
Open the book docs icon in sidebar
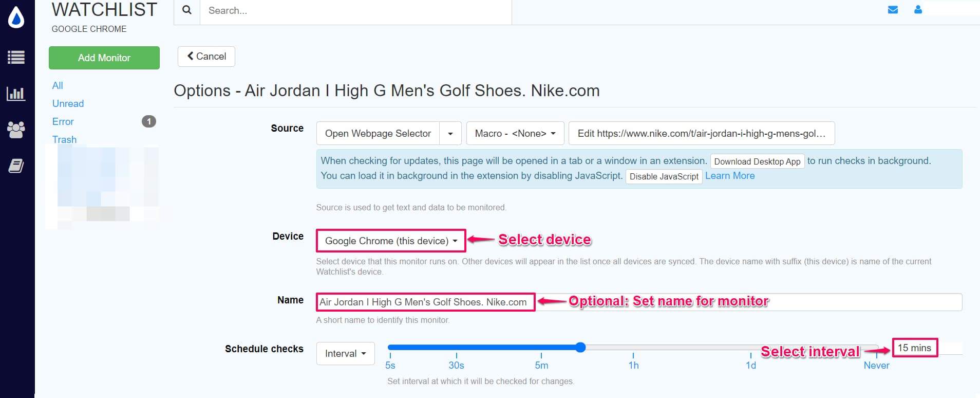point(16,166)
